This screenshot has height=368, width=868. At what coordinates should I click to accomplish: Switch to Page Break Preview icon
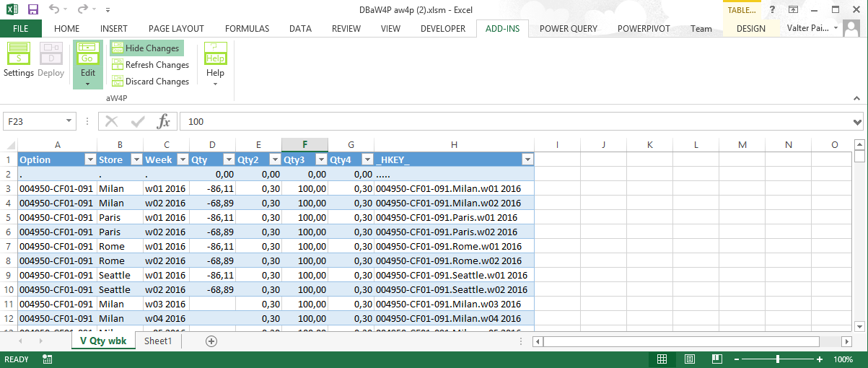click(716, 359)
